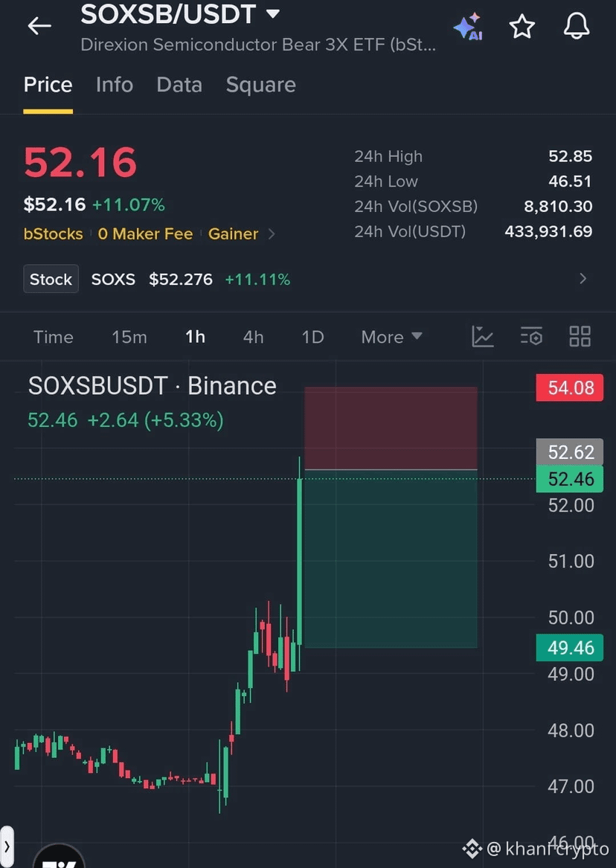
Task: Expand the More timeframes dropdown
Action: point(392,337)
